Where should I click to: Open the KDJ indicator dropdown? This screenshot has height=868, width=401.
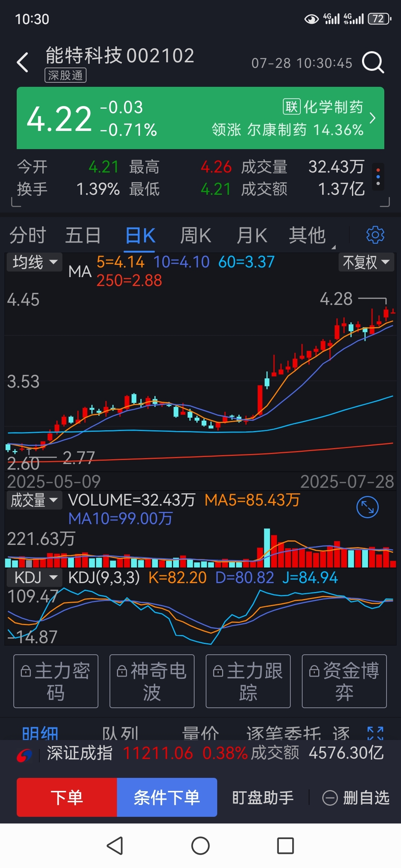tap(34, 578)
